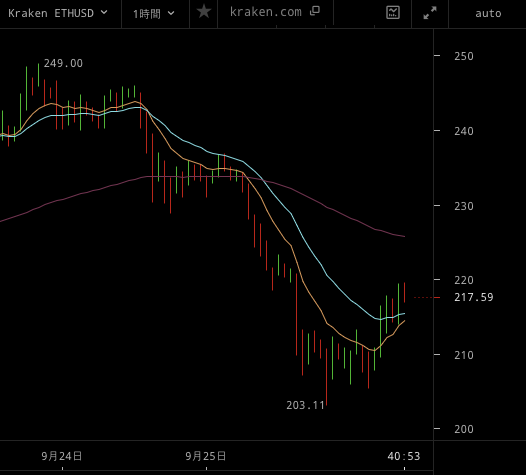Click the 220 price axis label
This screenshot has width=526, height=475.
[x=464, y=280]
